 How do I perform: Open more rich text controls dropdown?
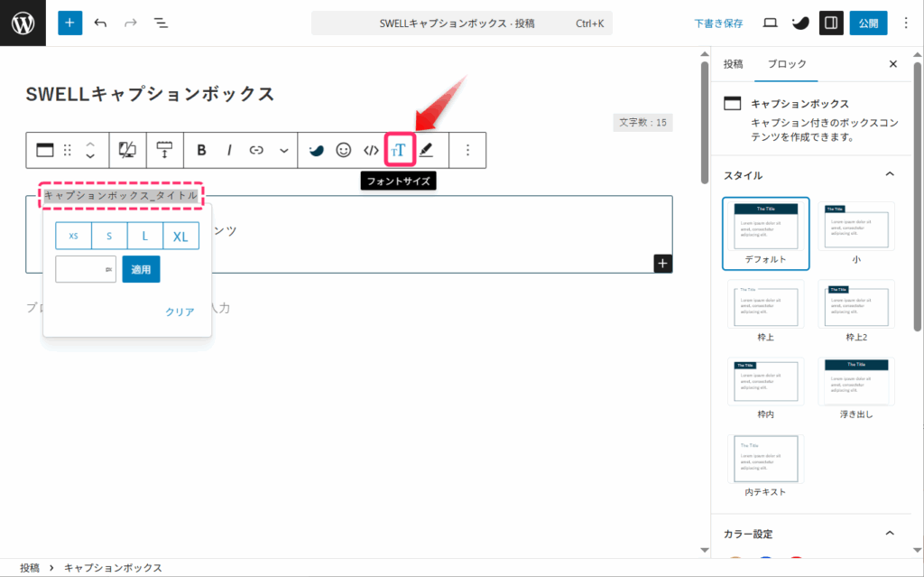pyautogui.click(x=284, y=151)
